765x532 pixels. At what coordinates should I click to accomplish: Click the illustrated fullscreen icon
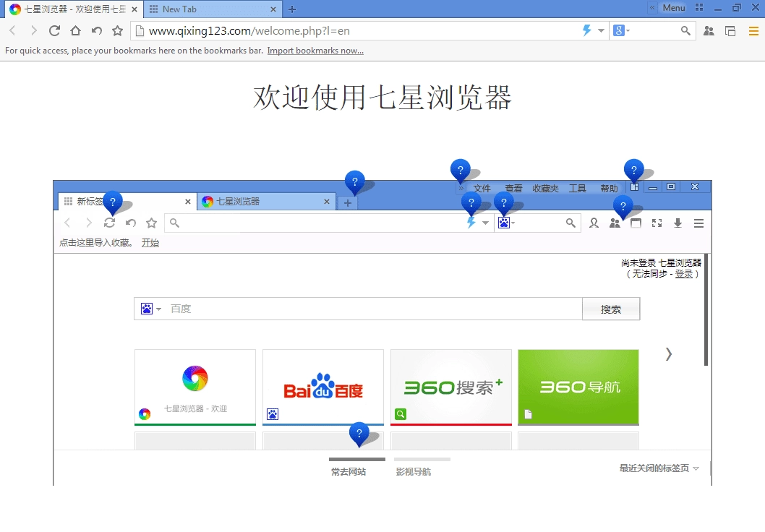coord(657,223)
